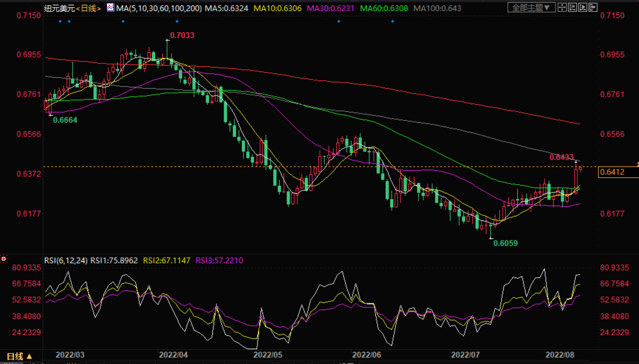This screenshot has height=364, width=639.
Task: Click the RSI(6,12,24) indicator label
Action: click(65, 260)
